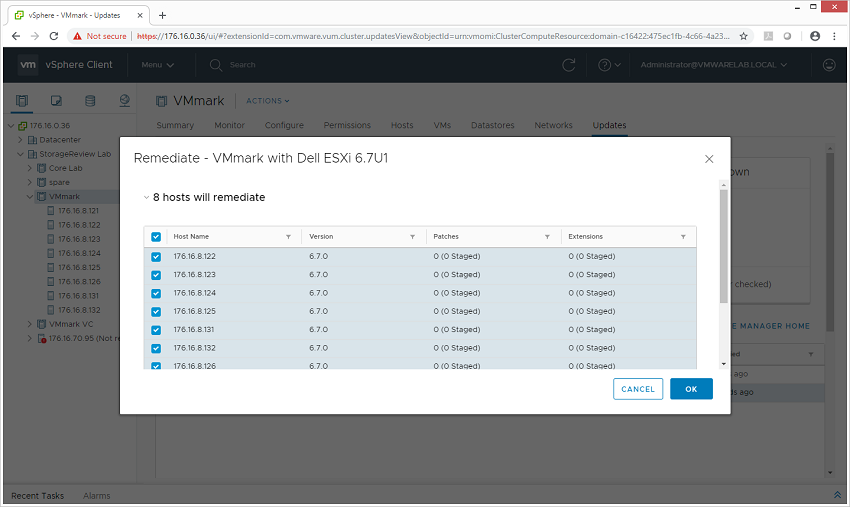Go back in browser history
Viewport: 850px width, 507px height.
16,36
